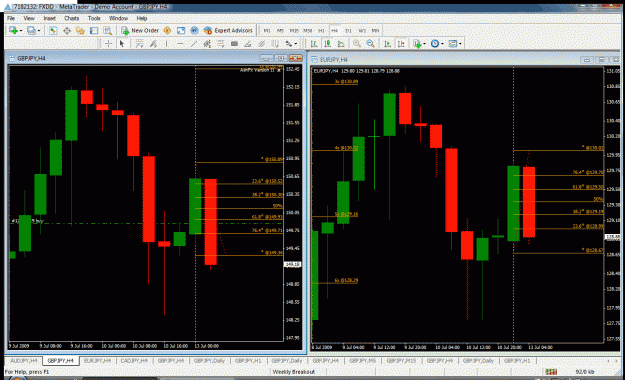Select the arrow Cursor tool

click(x=122, y=43)
